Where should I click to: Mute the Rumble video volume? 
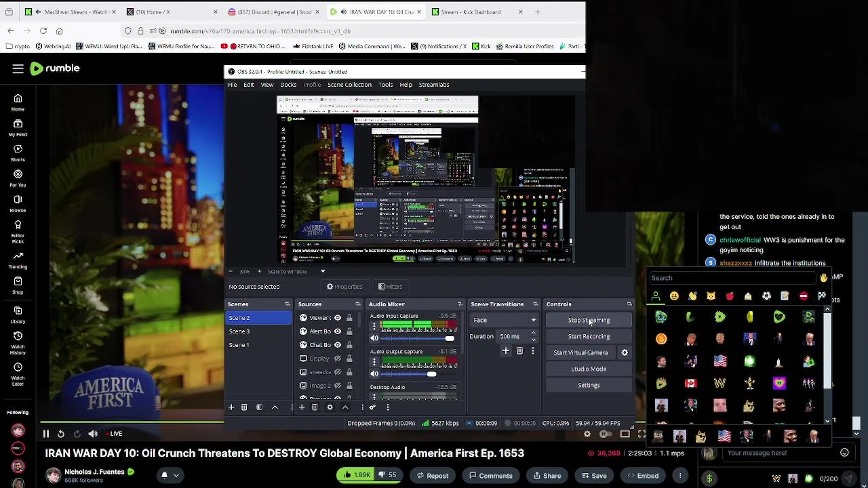click(93, 434)
